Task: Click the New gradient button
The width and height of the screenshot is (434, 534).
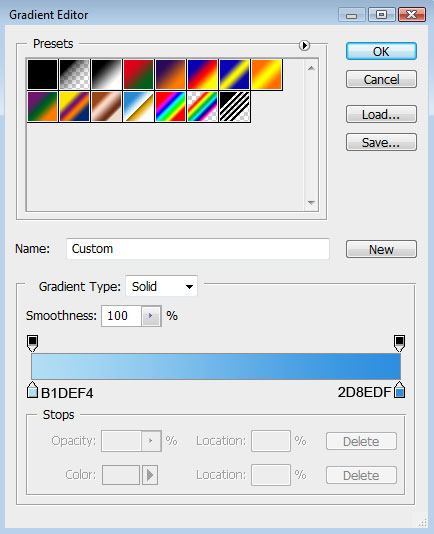Action: point(381,249)
